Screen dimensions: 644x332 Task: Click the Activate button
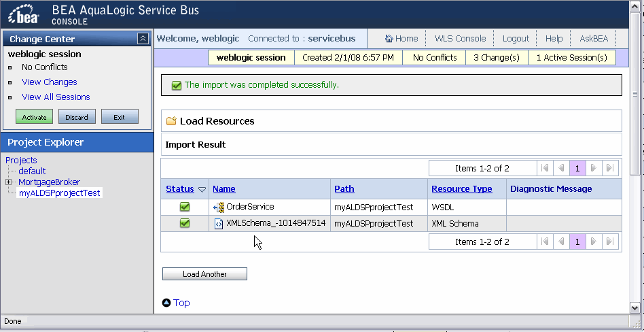[34, 117]
